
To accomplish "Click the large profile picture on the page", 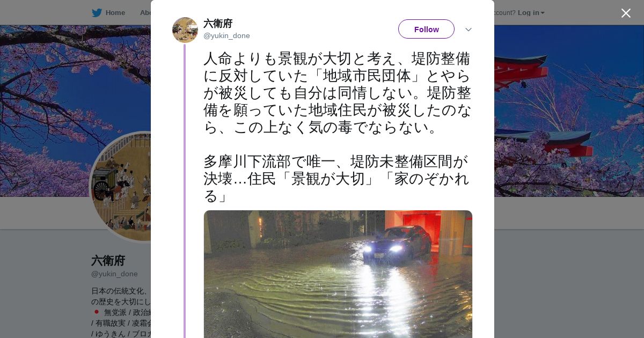I will pos(121,187).
